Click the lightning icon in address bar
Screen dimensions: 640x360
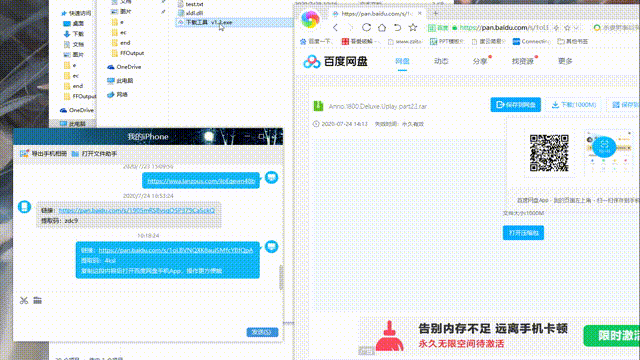coord(556,28)
